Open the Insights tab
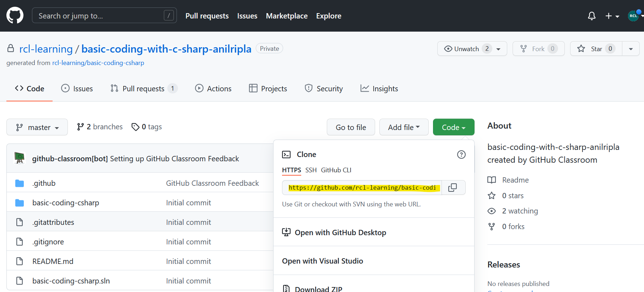Image resolution: width=644 pixels, height=292 pixels. 379,88
